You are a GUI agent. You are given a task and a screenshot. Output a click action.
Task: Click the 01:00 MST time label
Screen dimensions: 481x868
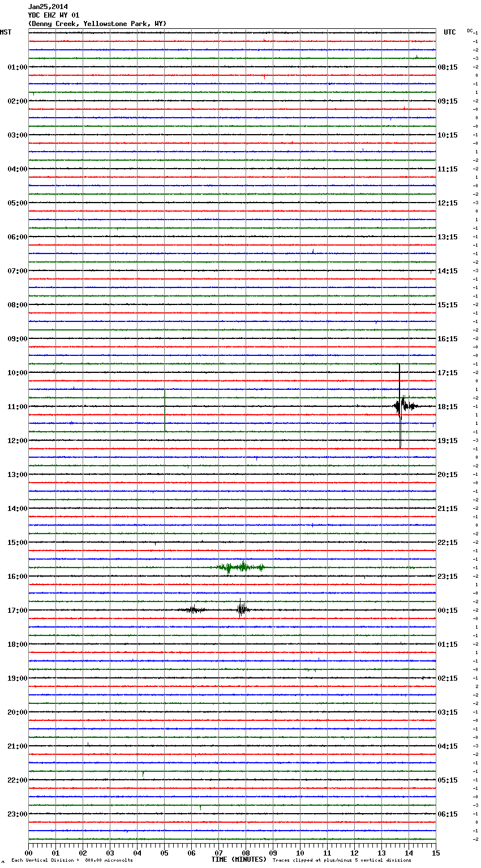pyautogui.click(x=17, y=67)
